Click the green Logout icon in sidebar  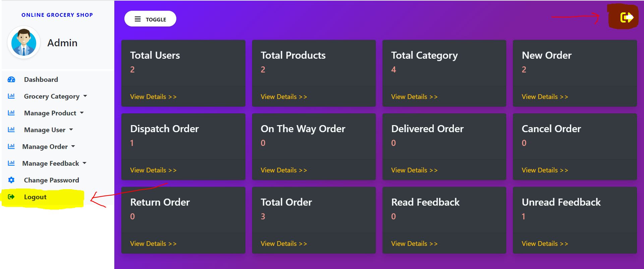pyautogui.click(x=11, y=197)
